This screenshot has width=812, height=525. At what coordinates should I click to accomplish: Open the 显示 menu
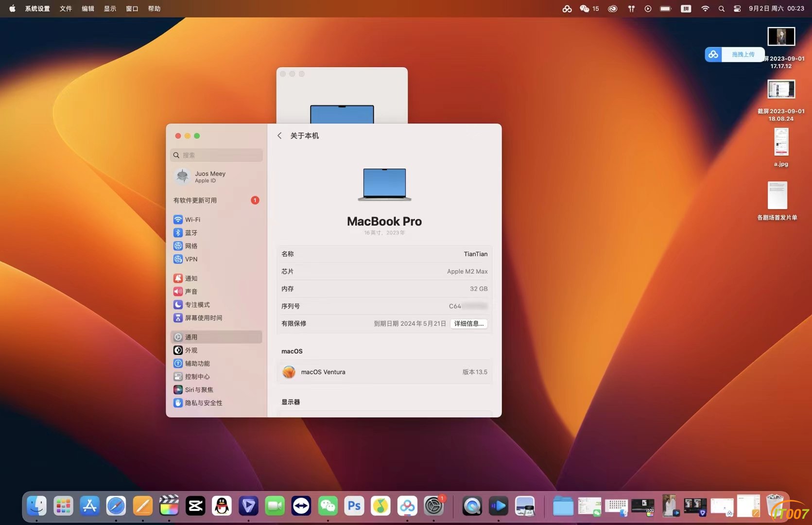[x=110, y=8]
